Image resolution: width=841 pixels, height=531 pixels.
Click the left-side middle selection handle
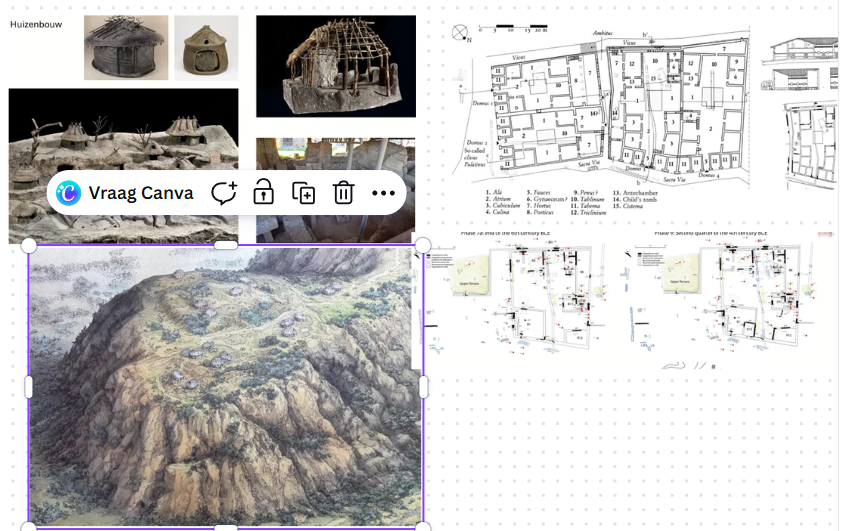coord(28,387)
